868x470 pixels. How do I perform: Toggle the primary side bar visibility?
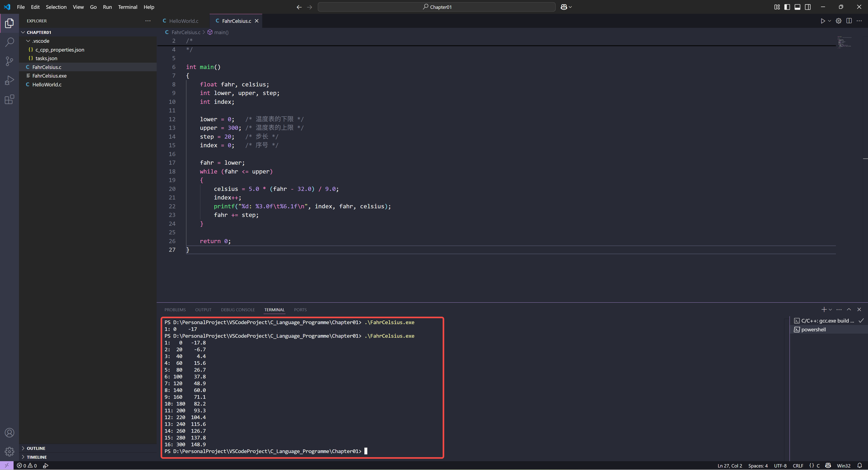pos(787,7)
